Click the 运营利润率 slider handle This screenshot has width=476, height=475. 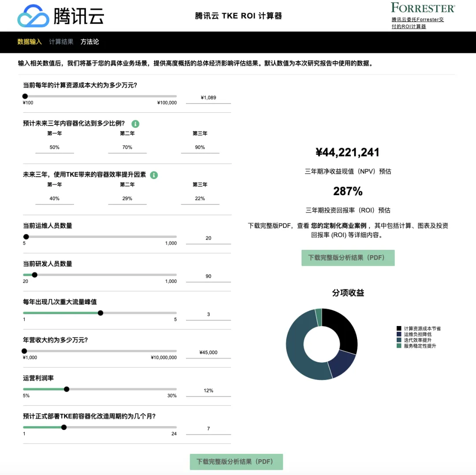pos(67,389)
